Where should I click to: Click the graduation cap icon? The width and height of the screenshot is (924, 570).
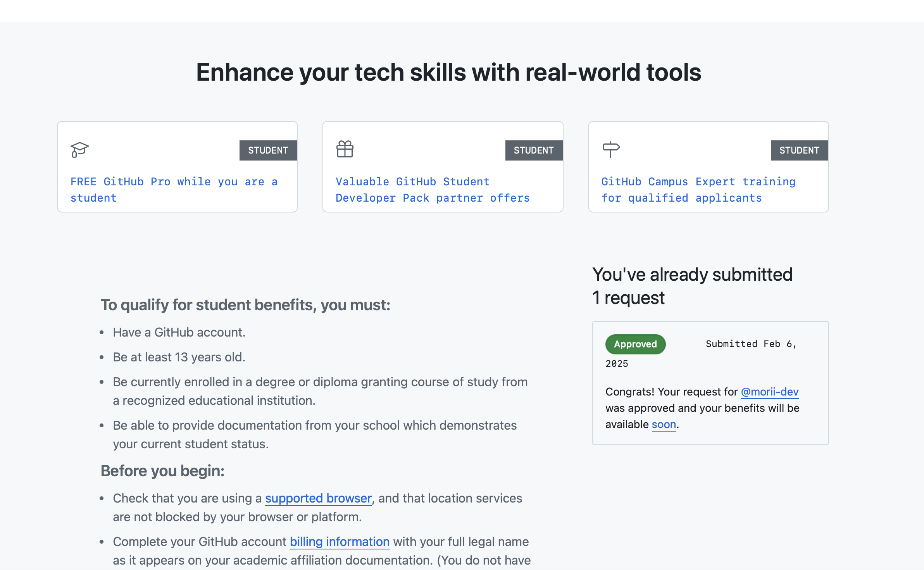pos(80,150)
